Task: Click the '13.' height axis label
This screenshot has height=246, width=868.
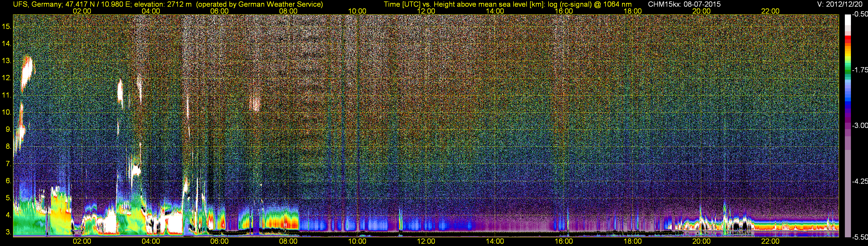Action: click(x=7, y=61)
